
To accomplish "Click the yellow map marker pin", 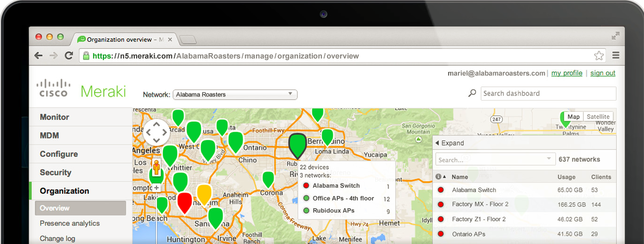I will (204, 193).
